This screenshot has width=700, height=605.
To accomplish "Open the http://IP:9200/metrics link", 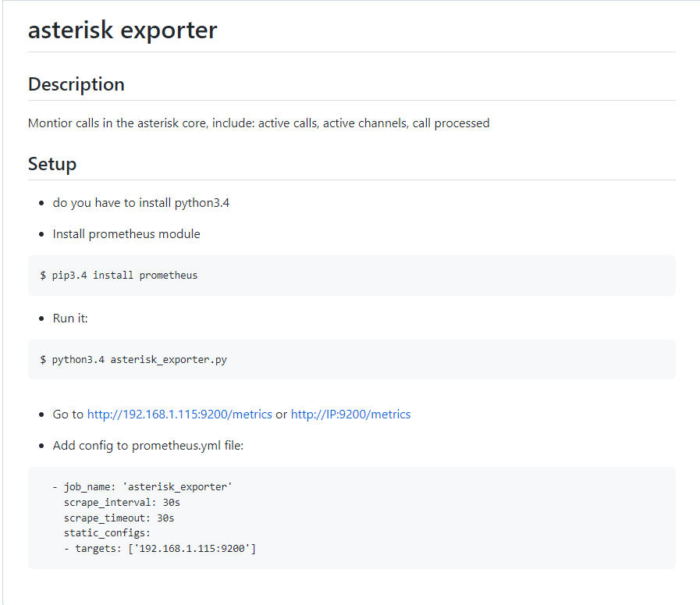I will click(x=350, y=415).
